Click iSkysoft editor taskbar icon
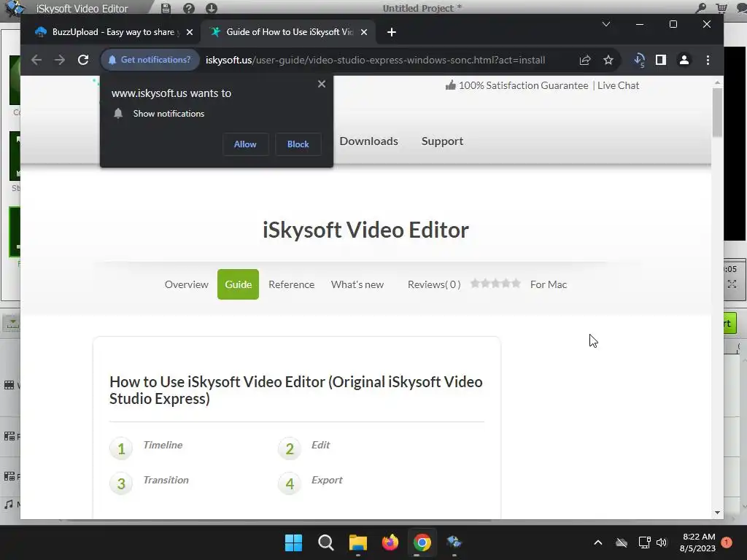Screen dimensions: 747x560 click(x=454, y=542)
